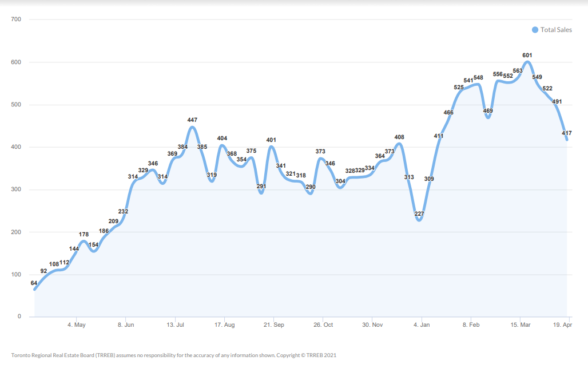Screen dimensions: 588x372
Task: Select data label 313
Action: [x=409, y=177]
